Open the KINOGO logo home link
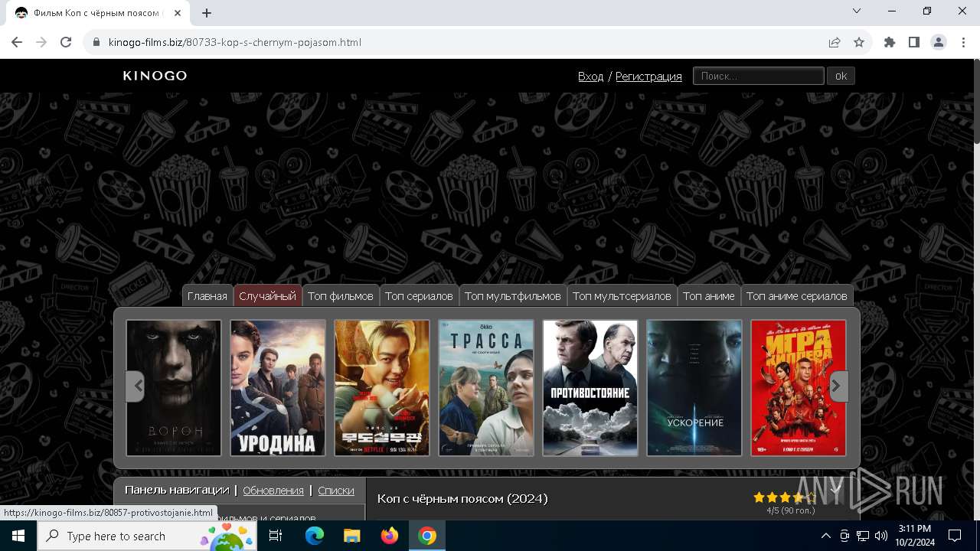Screen dimensions: 980x551 [x=155, y=76]
